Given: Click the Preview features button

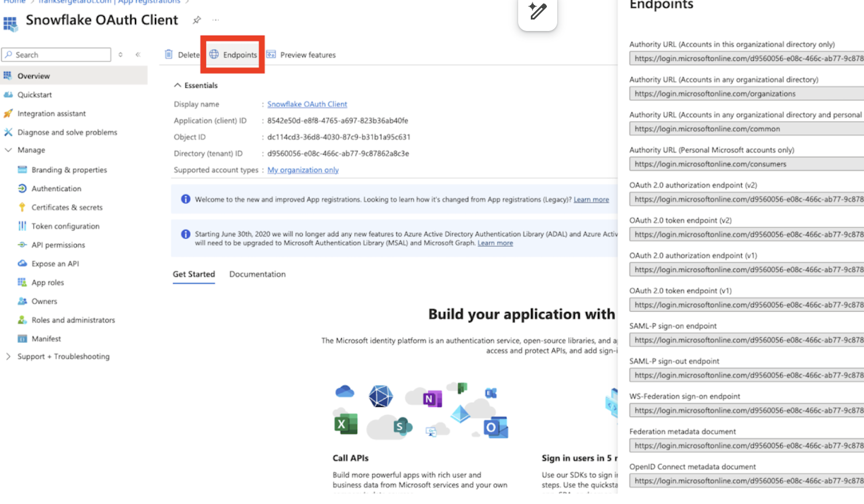Looking at the screenshot, I should pos(301,55).
